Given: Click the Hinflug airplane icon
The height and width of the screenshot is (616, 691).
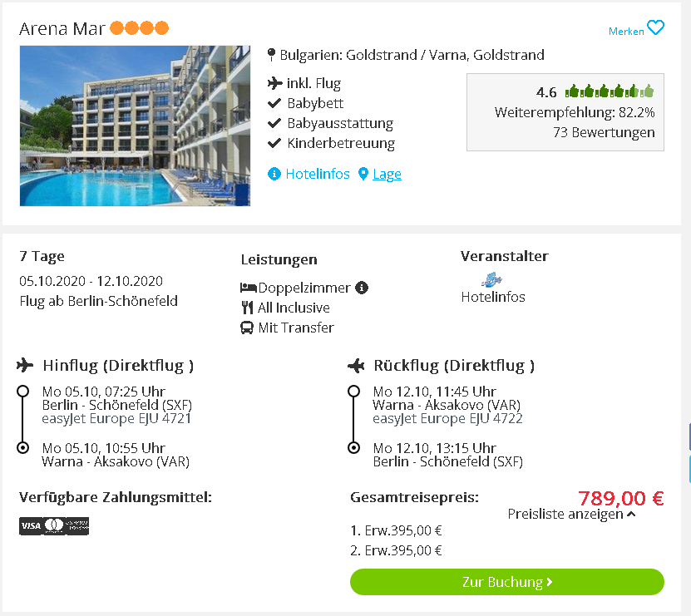Looking at the screenshot, I should click(25, 365).
